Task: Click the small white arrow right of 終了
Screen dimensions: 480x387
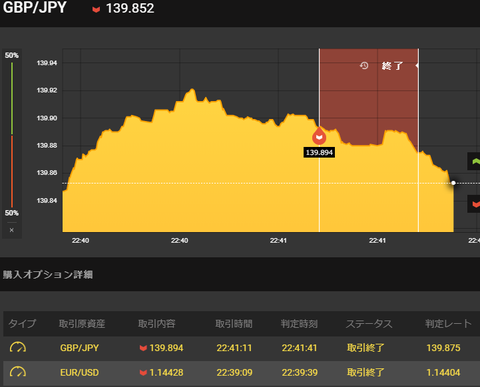Action: click(x=417, y=66)
